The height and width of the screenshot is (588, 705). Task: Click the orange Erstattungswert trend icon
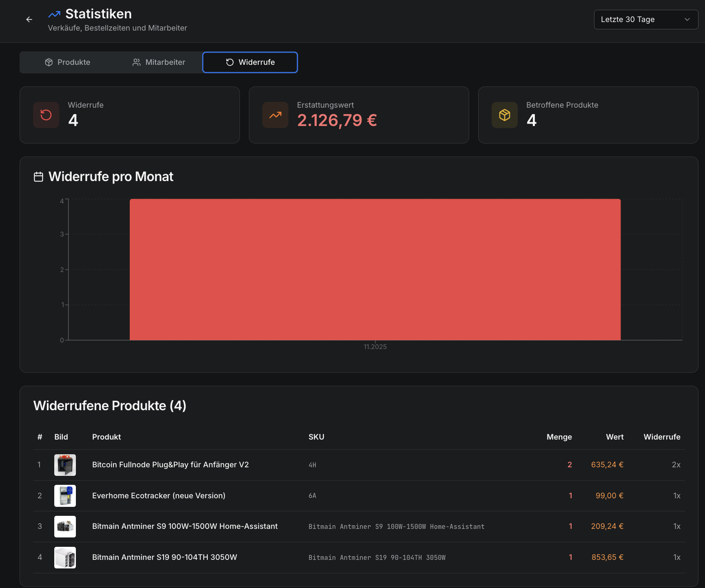(275, 115)
